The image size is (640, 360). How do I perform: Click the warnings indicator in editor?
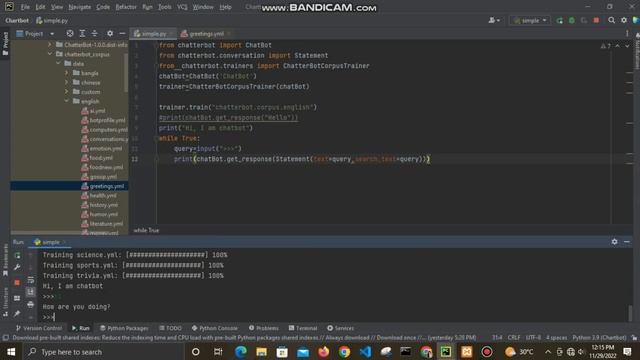605,46
